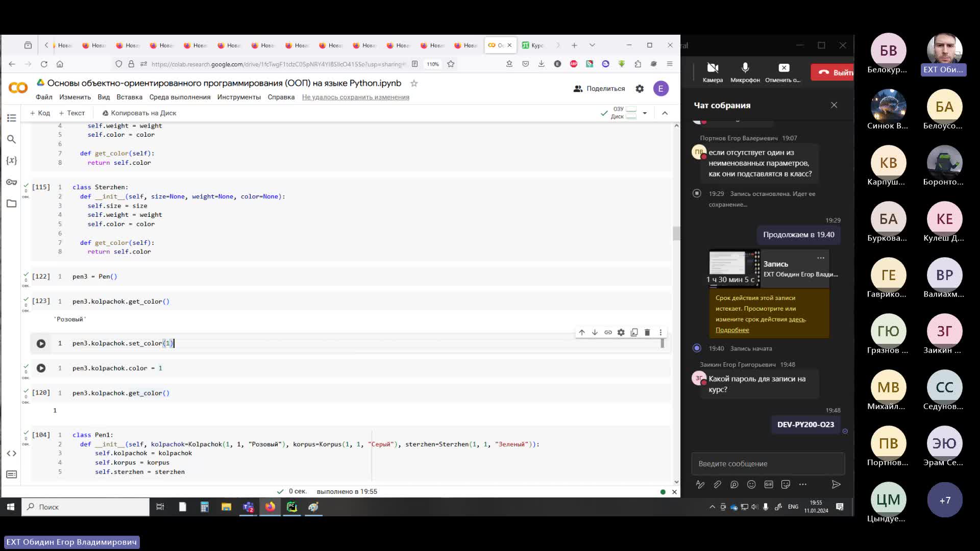Go to browser home page
Image resolution: width=980 pixels, height=551 pixels.
click(60, 64)
